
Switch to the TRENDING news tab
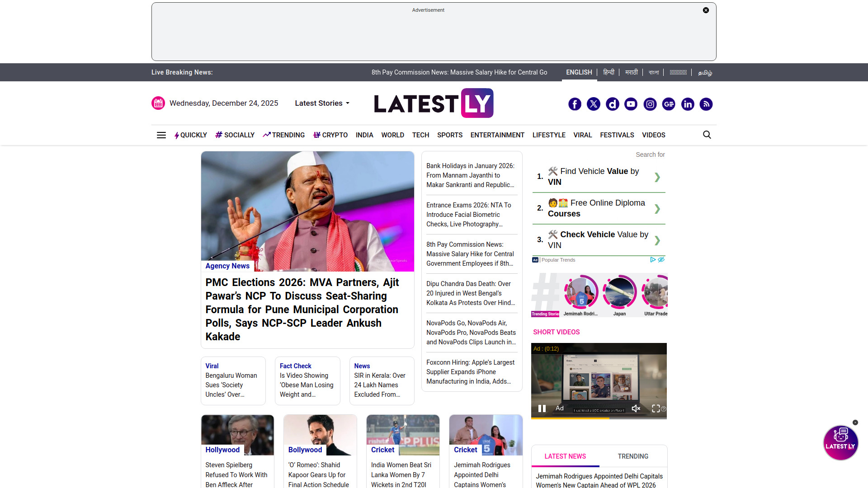pyautogui.click(x=633, y=456)
